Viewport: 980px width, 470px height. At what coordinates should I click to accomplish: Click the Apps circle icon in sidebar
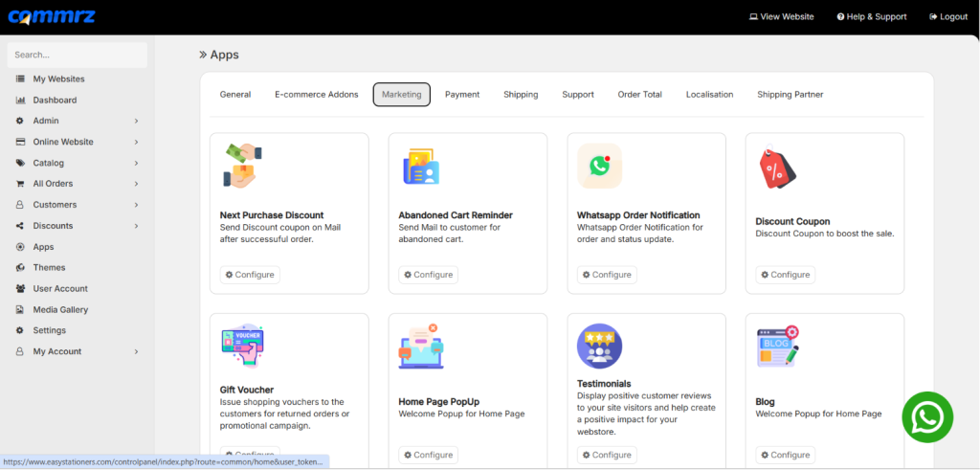point(20,247)
